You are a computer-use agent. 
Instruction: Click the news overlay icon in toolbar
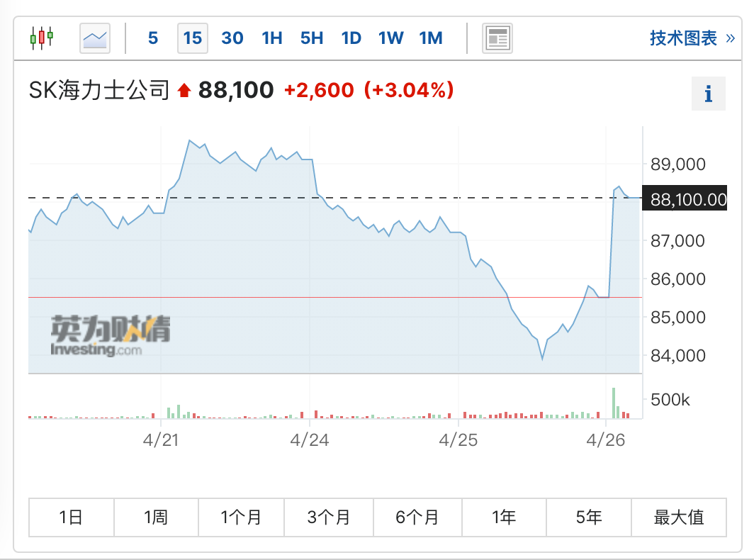[x=497, y=38]
